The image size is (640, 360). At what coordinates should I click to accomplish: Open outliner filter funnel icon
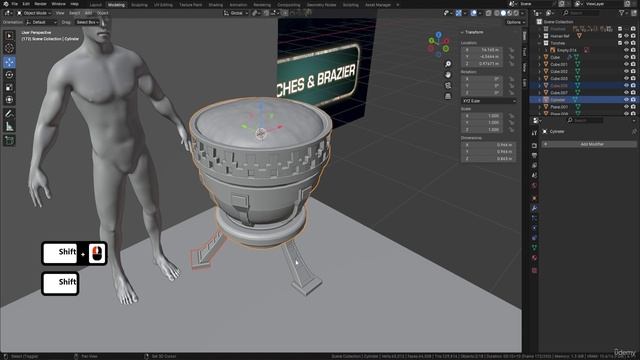tap(622, 13)
